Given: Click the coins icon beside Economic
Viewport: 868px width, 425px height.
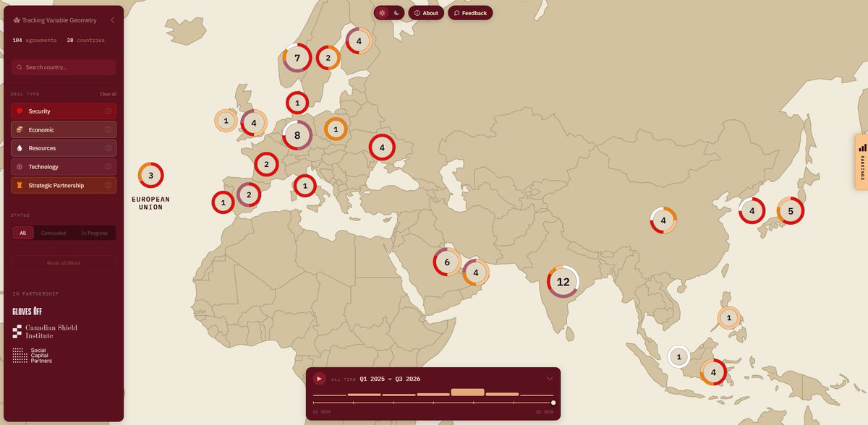Looking at the screenshot, I should coord(20,129).
